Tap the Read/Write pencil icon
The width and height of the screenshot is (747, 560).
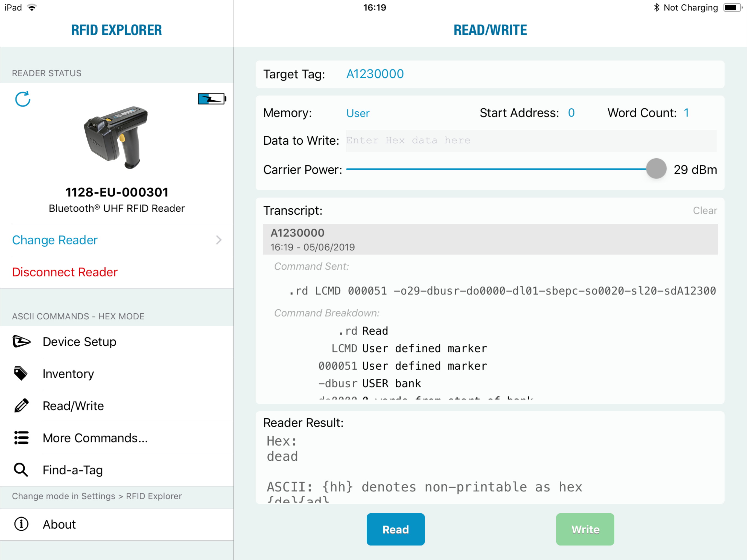tap(21, 406)
